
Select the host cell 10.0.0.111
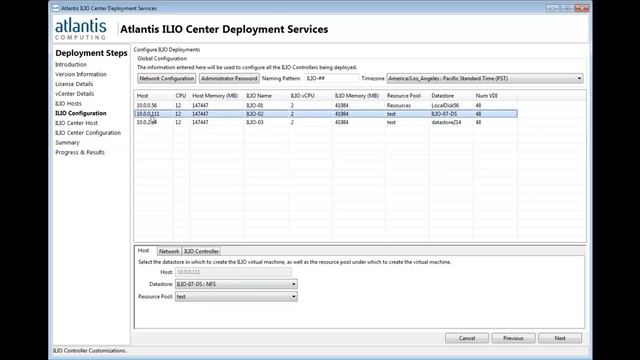coord(148,114)
